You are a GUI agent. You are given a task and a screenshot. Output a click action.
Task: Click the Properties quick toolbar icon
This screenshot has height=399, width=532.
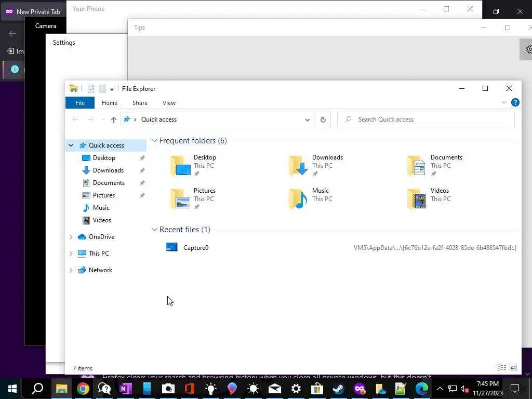[x=90, y=89]
